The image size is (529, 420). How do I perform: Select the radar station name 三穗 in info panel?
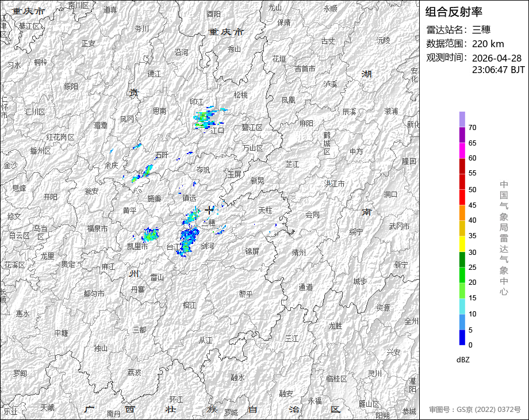pyautogui.click(x=481, y=30)
